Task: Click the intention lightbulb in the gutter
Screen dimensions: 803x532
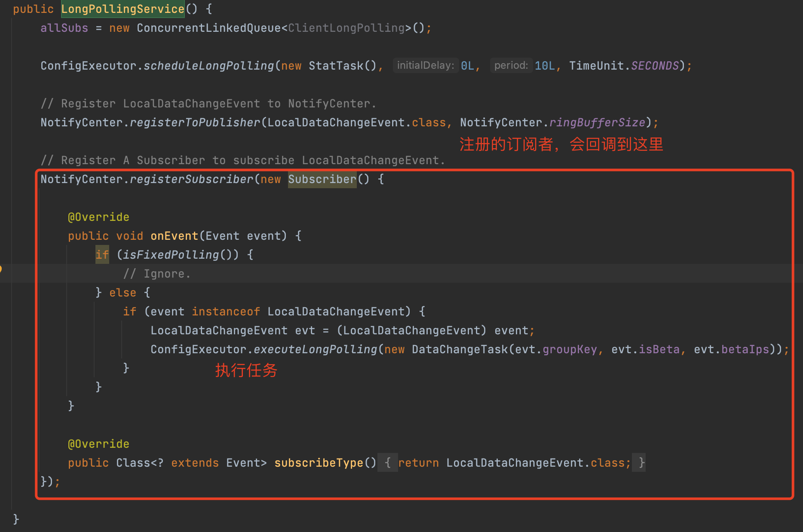Action: (x=1, y=269)
